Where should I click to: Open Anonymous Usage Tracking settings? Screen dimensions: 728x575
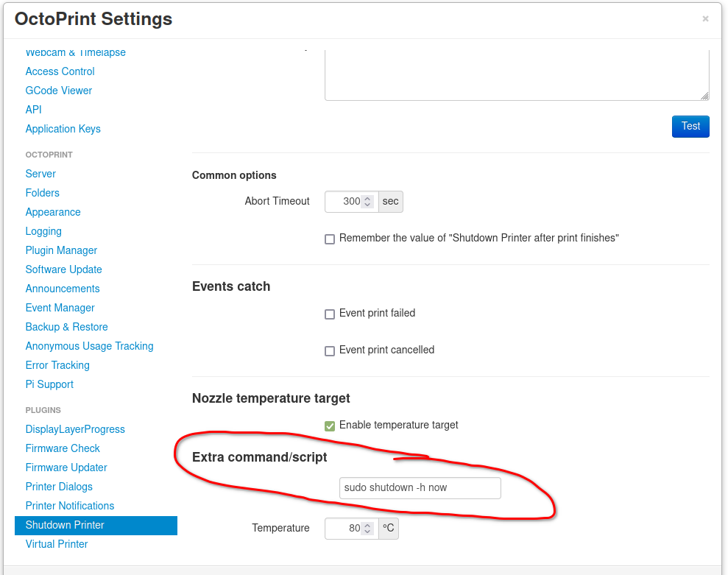[89, 346]
